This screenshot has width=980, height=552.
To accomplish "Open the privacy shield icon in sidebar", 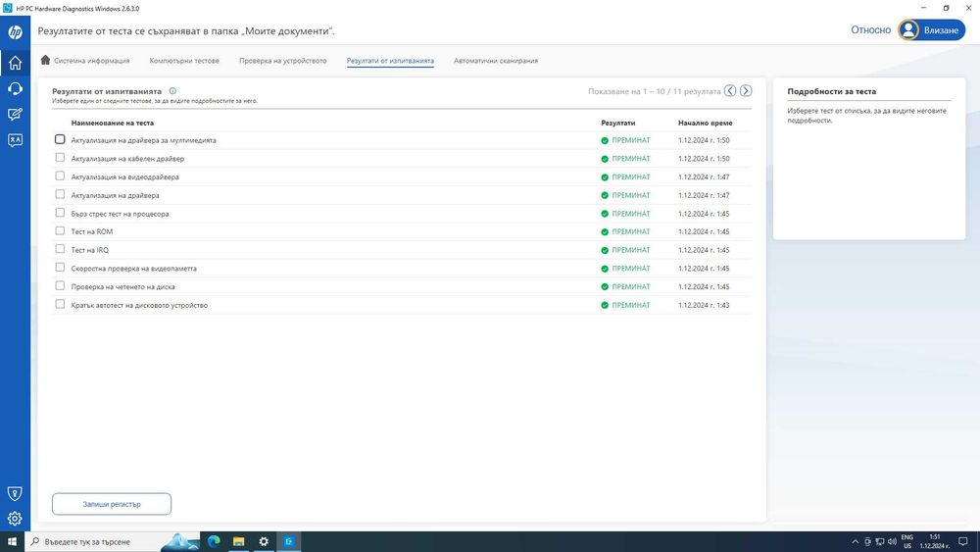I will 15,493.
